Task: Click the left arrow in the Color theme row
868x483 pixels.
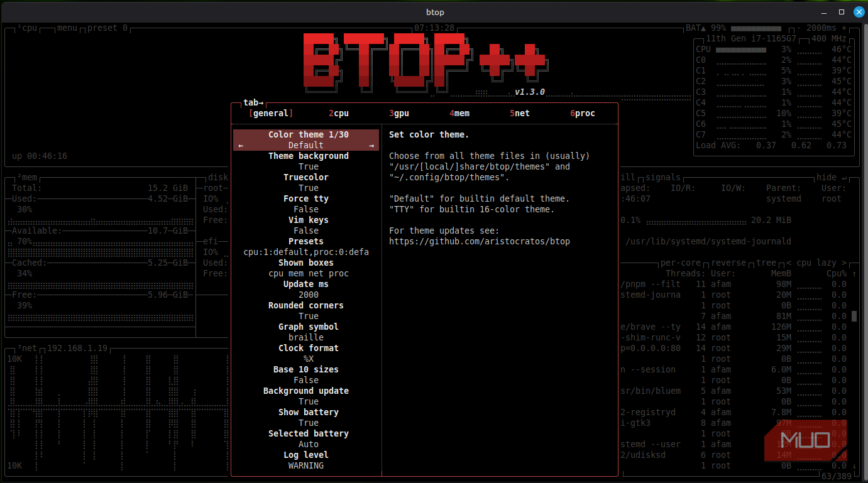Action: [241, 146]
